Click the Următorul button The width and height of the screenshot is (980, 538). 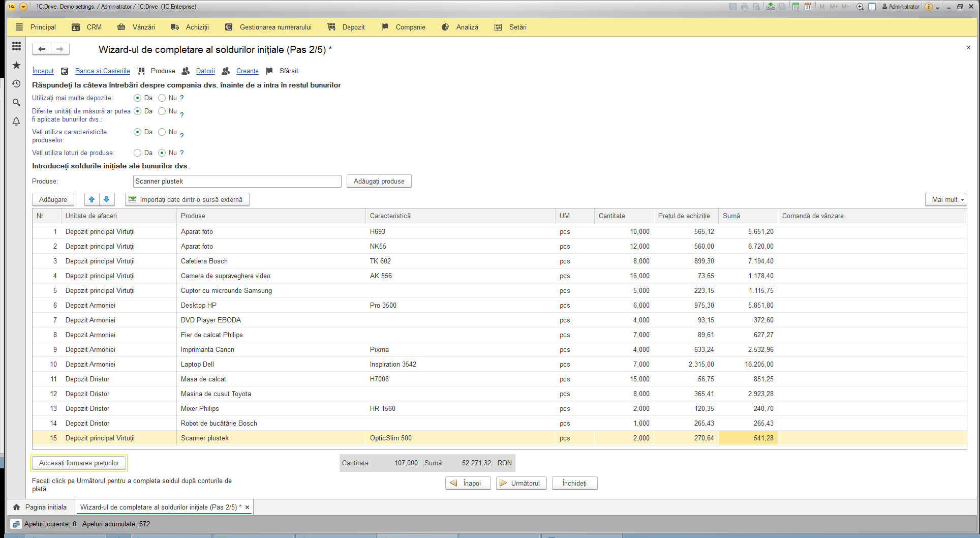click(521, 483)
